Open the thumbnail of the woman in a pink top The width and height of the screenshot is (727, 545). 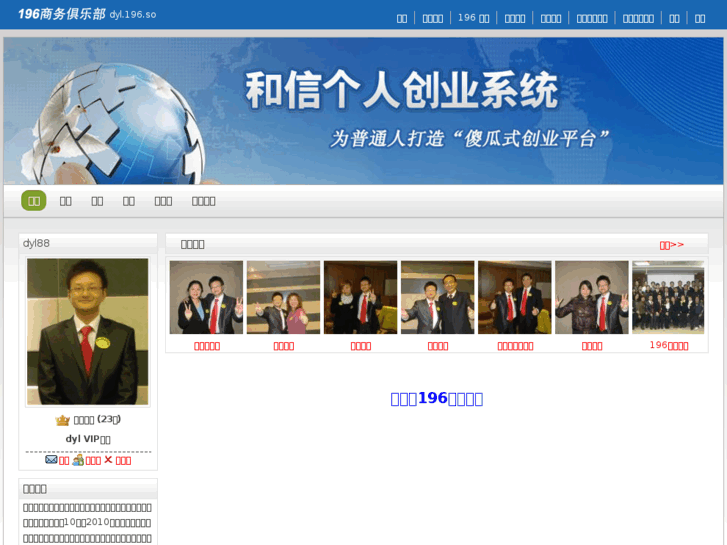tap(283, 297)
